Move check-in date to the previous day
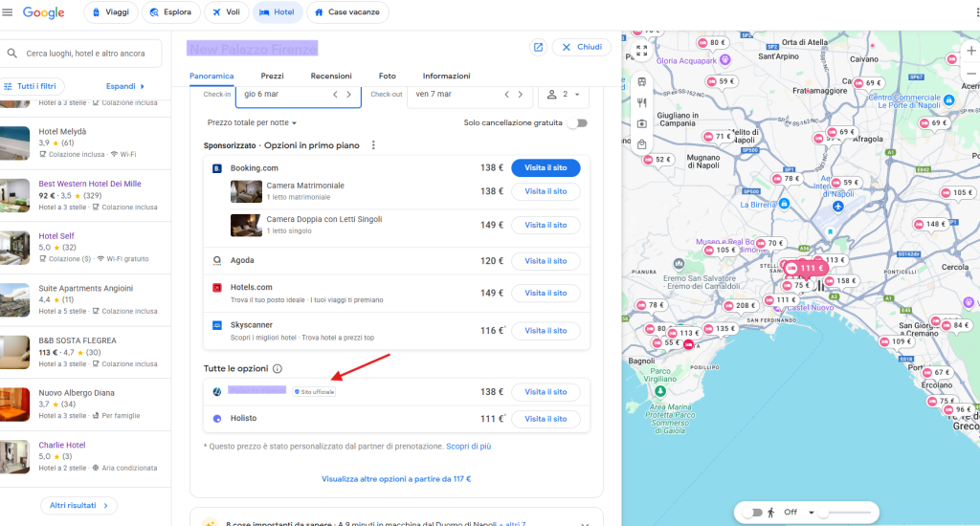 335,95
